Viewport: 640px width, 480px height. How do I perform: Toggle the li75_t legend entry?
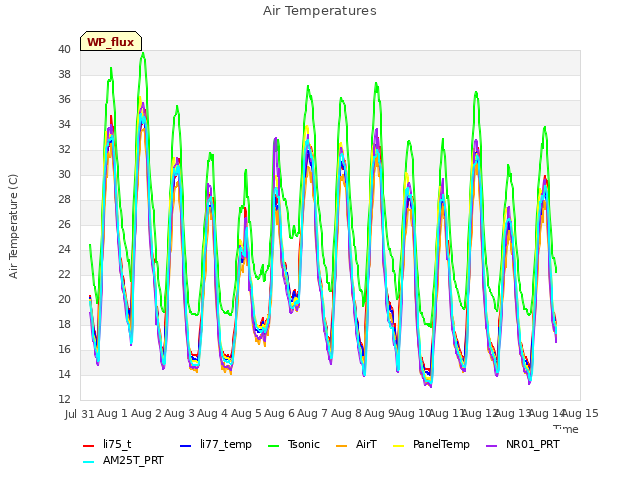pyautogui.click(x=107, y=444)
